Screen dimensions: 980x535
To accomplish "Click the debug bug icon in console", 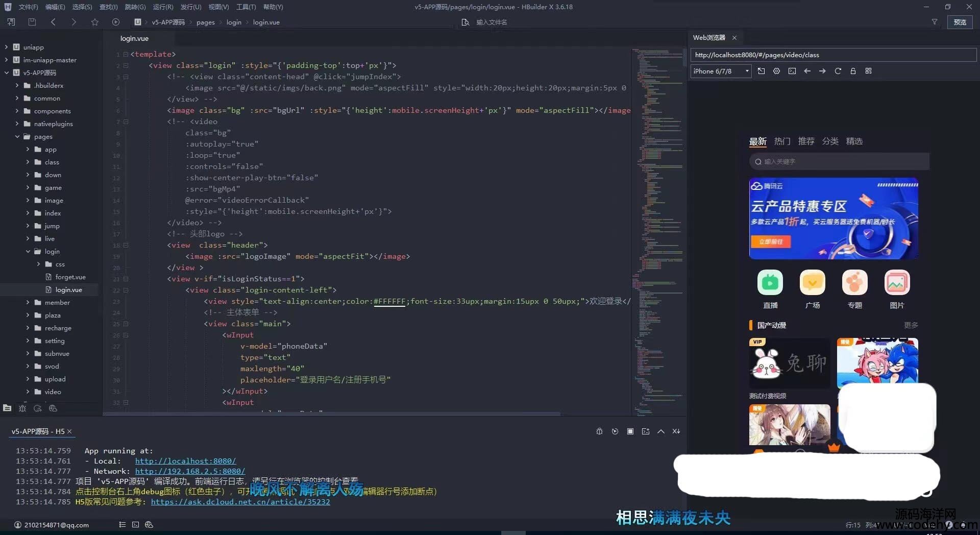I will pos(599,431).
